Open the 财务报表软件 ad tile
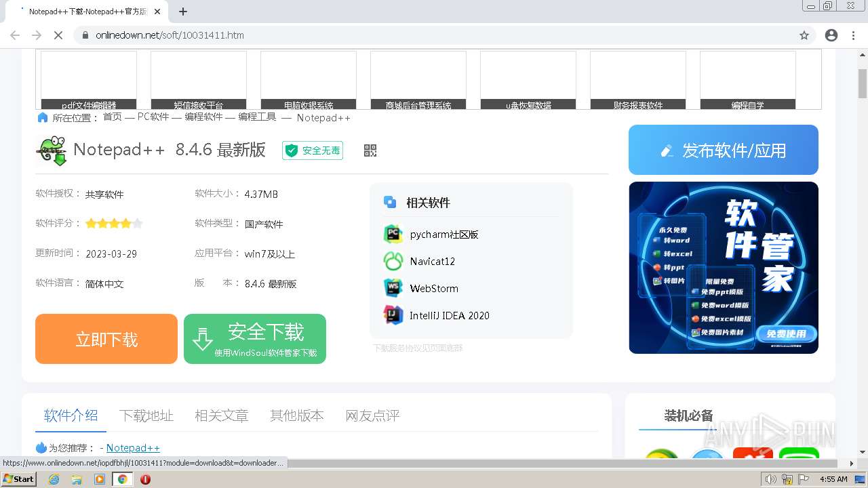 pyautogui.click(x=638, y=80)
